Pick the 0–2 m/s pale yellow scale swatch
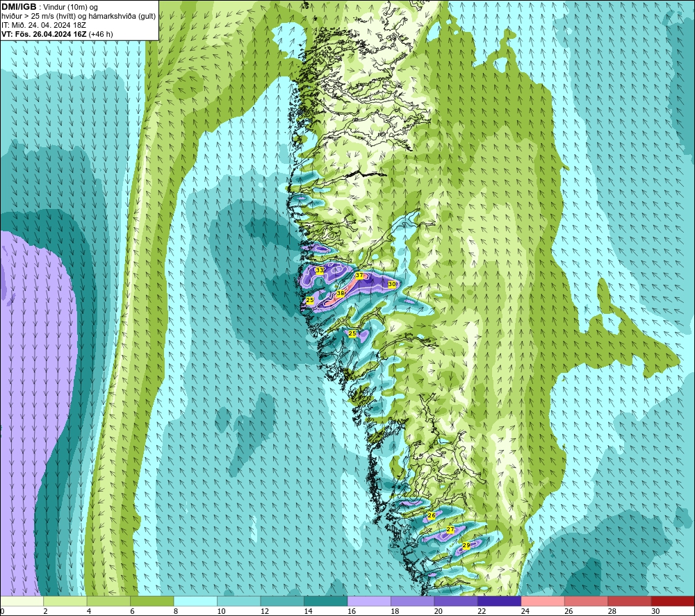The width and height of the screenshot is (695, 616). coord(22,601)
